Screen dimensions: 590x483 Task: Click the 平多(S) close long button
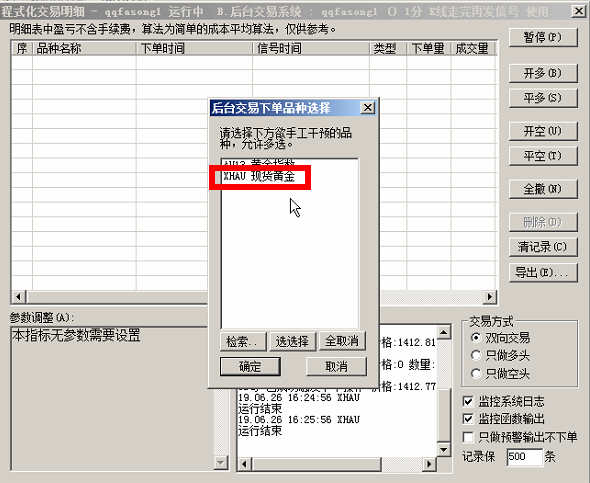coord(543,98)
